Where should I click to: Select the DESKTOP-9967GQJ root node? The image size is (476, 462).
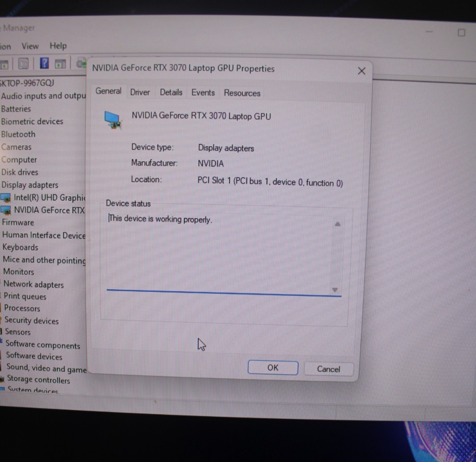27,83
